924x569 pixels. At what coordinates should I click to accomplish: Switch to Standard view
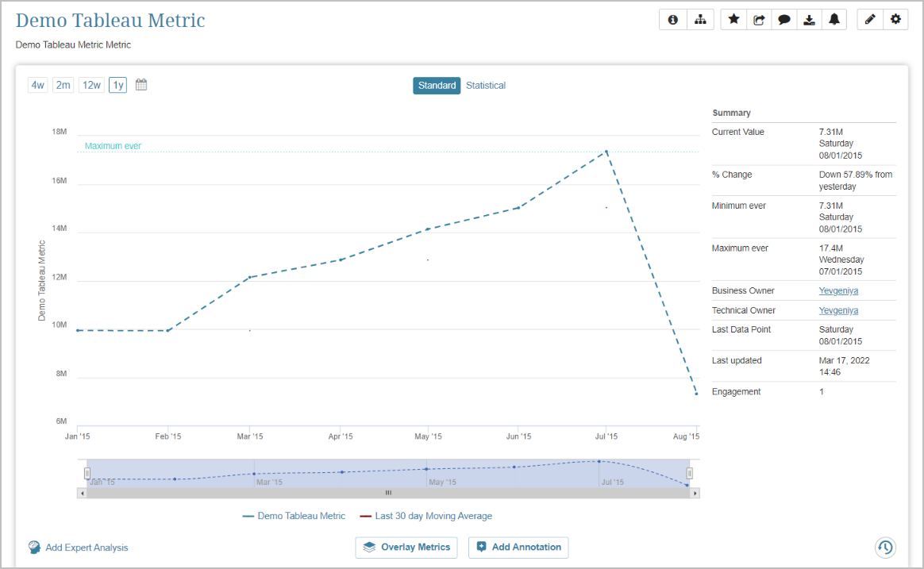pos(437,86)
